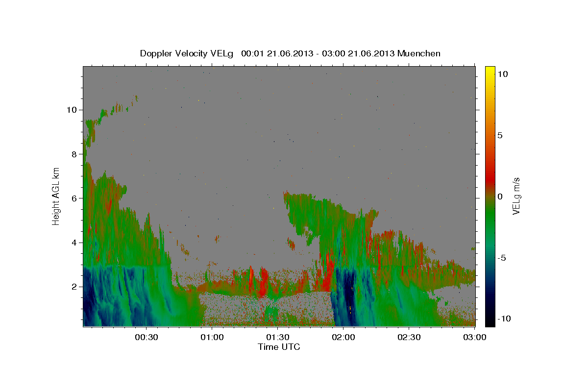The image size is (588, 392).
Task: Click the plot title 'Doppler Velocity VELg'
Action: point(188,53)
